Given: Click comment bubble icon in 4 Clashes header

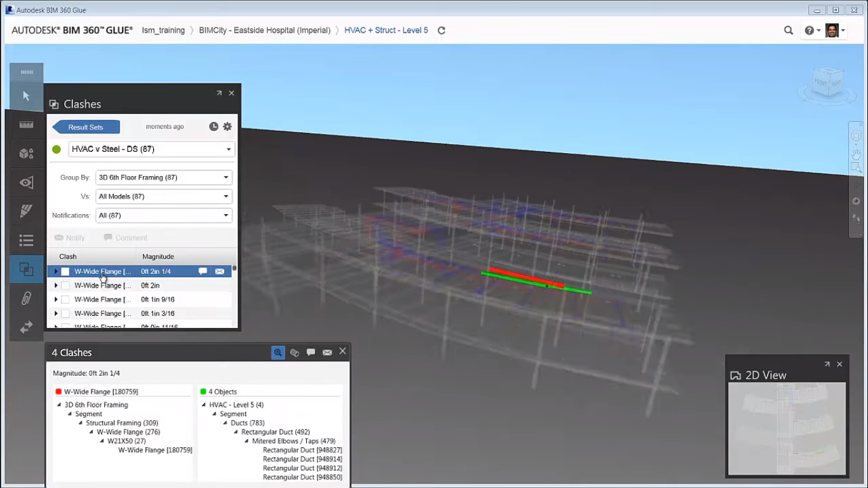Looking at the screenshot, I should 311,353.
